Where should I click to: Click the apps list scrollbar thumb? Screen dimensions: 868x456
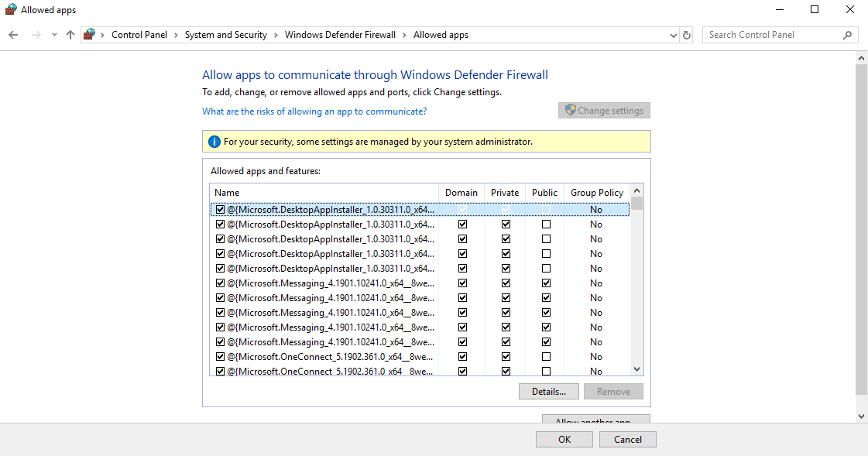point(636,204)
